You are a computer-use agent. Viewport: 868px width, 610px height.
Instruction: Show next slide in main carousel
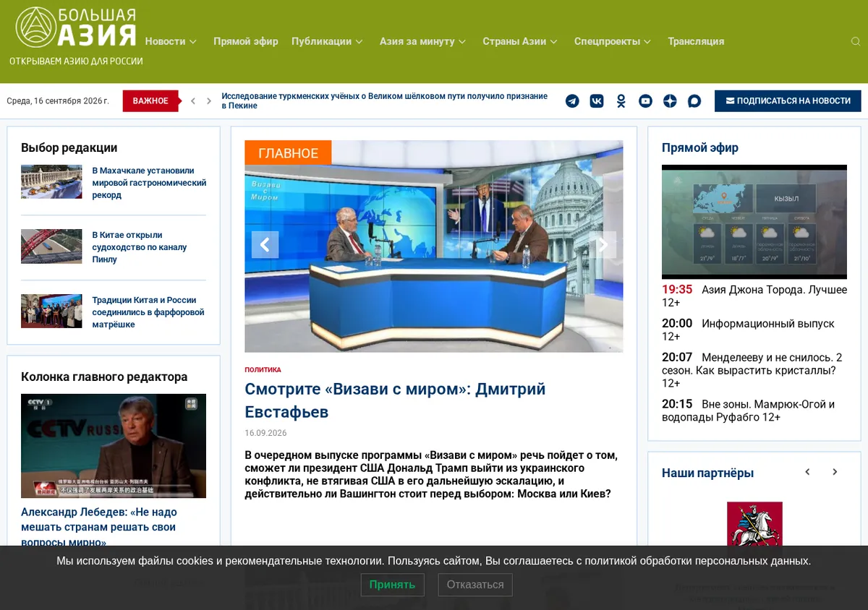tap(603, 245)
